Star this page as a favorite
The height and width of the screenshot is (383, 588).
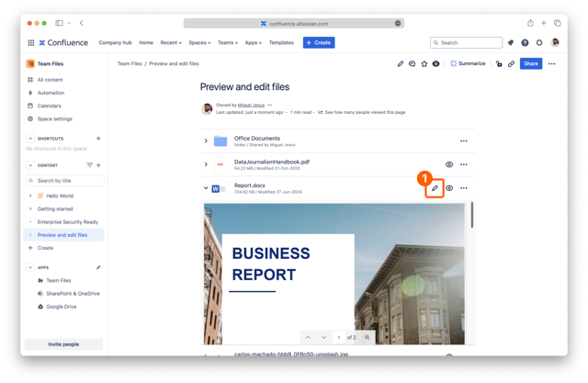click(424, 64)
